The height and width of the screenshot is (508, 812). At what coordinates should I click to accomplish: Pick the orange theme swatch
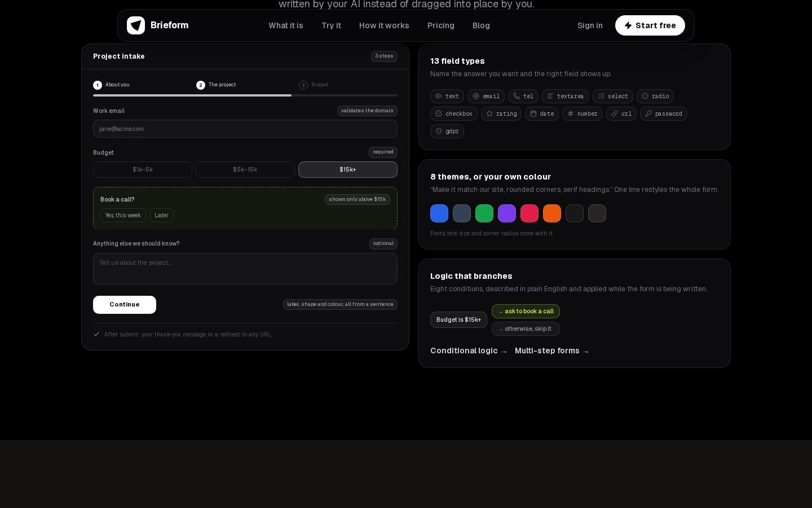[x=552, y=213]
